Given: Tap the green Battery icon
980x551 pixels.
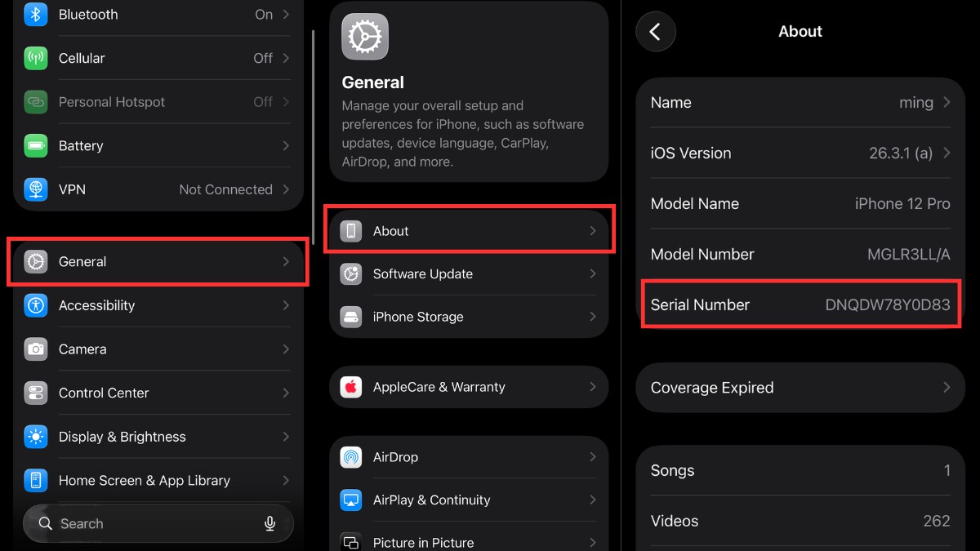Looking at the screenshot, I should 36,145.
